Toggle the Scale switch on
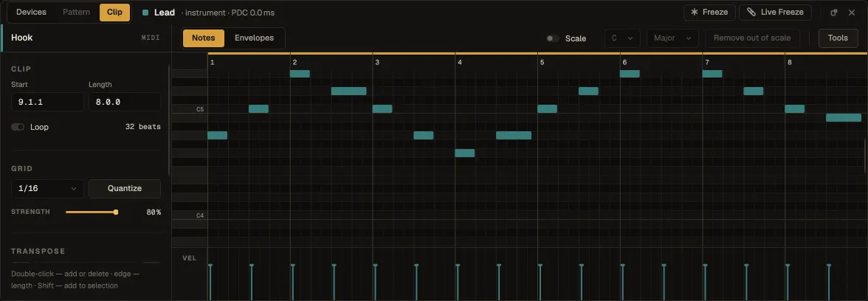The image size is (868, 301). point(552,38)
